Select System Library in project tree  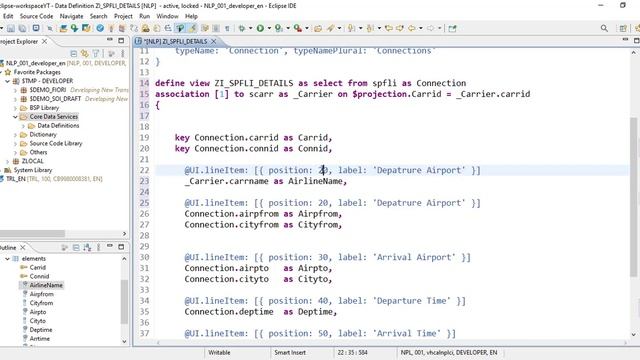[x=33, y=170]
